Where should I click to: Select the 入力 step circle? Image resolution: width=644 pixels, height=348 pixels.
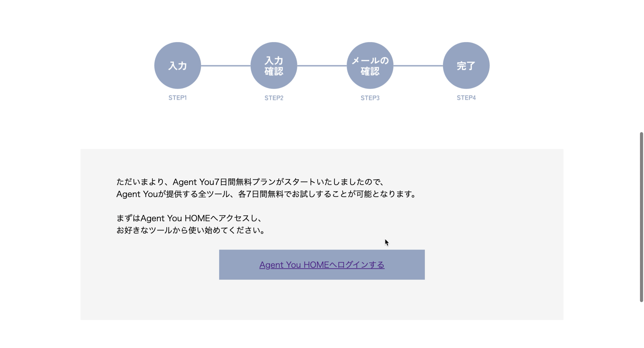[178, 65]
